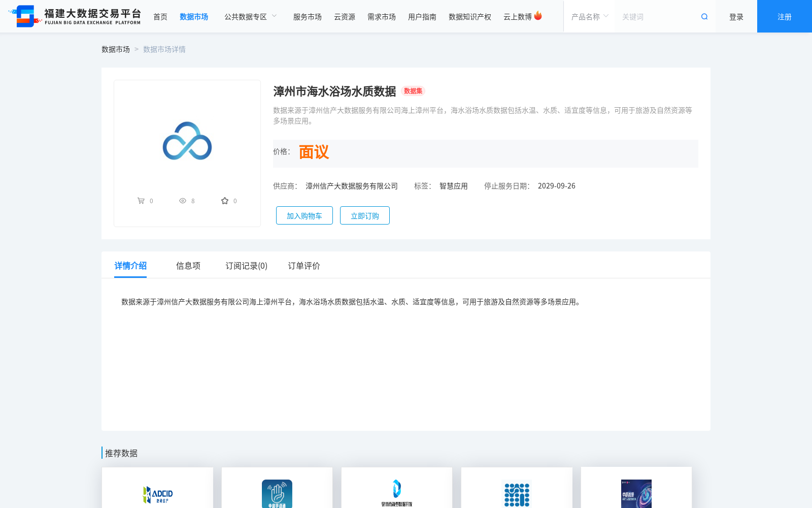Viewport: 812px width, 508px height.
Task: Click the 登录 login link
Action: click(x=736, y=17)
